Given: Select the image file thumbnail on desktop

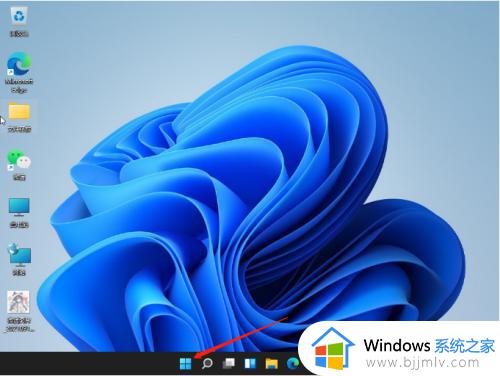Looking at the screenshot, I should pos(18,302).
